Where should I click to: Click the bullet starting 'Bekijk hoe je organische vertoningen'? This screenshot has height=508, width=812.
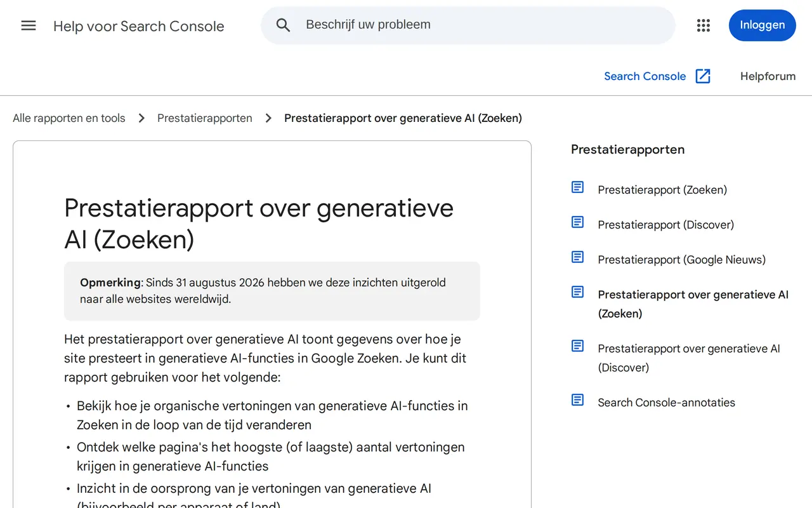point(272,415)
